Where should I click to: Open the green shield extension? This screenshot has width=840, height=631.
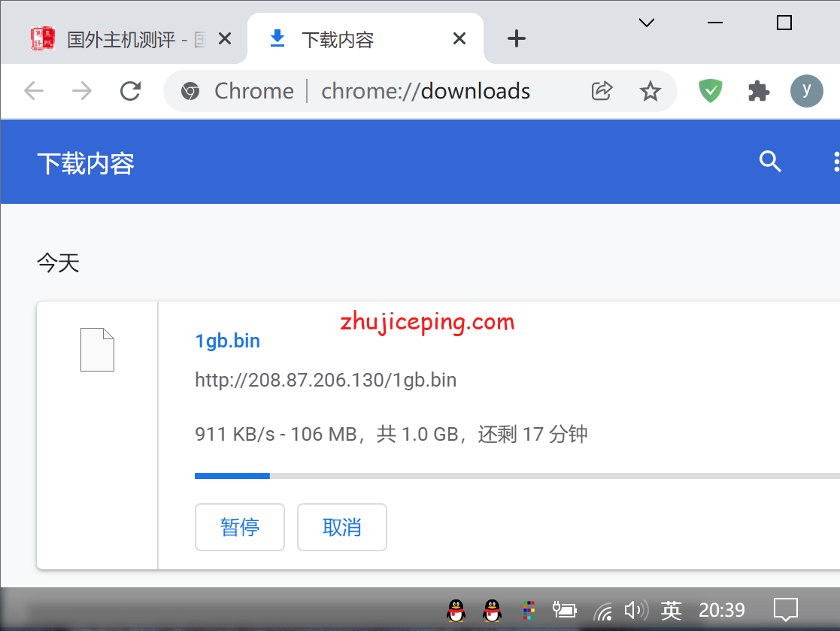[x=711, y=91]
